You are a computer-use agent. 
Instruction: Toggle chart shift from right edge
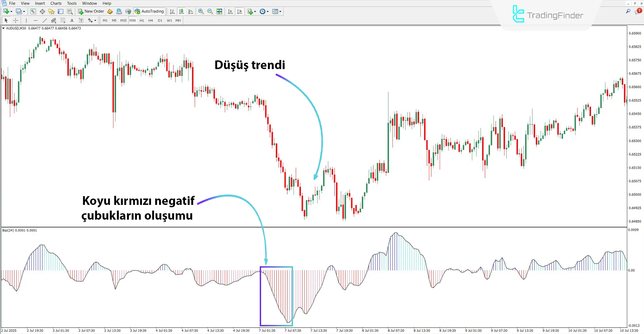click(x=239, y=11)
